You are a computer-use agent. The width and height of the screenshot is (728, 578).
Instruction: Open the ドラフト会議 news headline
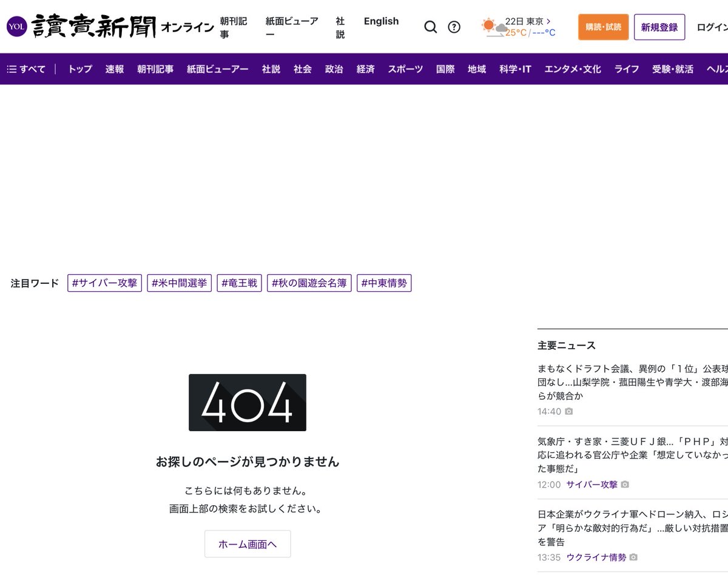[x=633, y=382]
